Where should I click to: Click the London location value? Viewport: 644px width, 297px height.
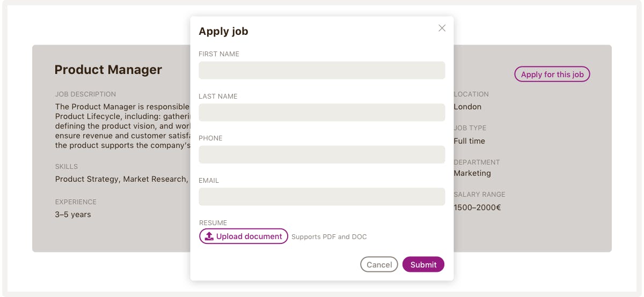467,107
